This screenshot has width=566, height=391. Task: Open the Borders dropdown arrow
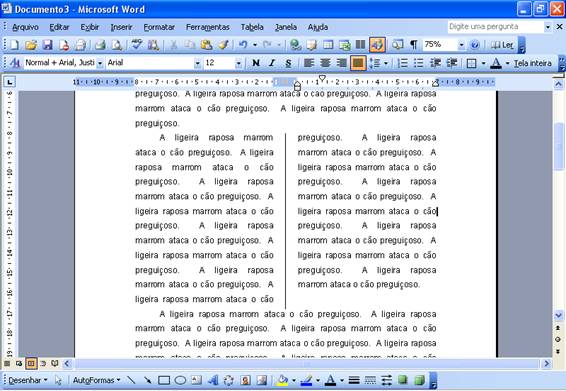coord(483,64)
